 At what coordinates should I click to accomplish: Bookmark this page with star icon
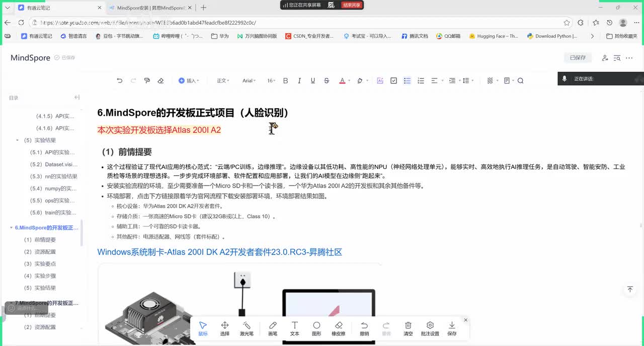(x=567, y=23)
